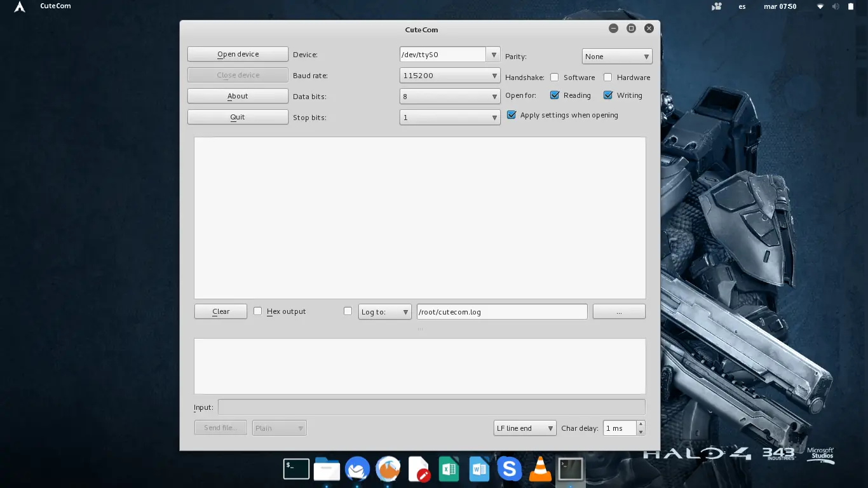Decrease Char delay with down arrow

point(641,432)
